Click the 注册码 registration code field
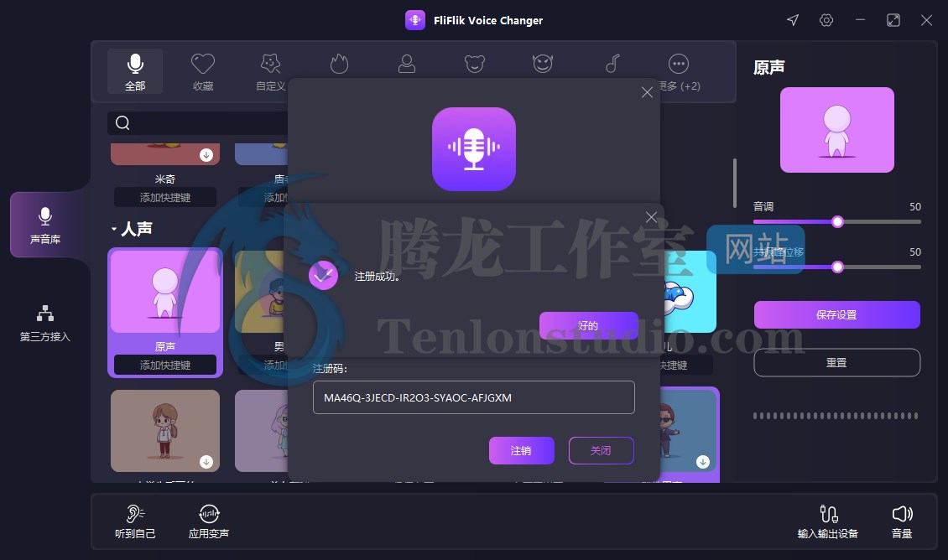This screenshot has height=560, width=948. pos(473,397)
